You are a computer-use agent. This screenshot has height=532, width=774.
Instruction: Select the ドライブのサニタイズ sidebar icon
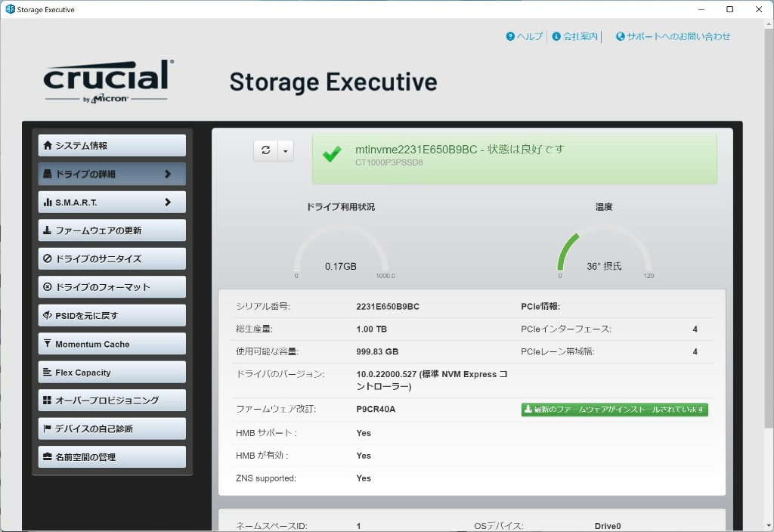pos(48,258)
